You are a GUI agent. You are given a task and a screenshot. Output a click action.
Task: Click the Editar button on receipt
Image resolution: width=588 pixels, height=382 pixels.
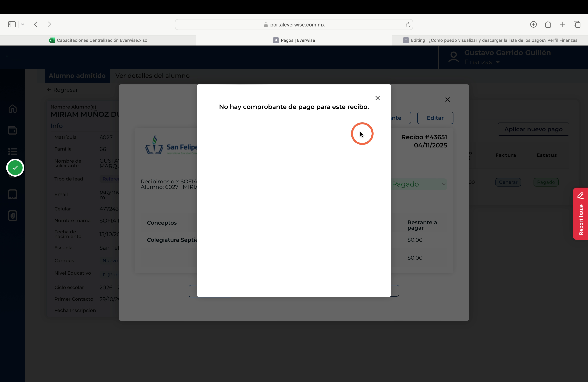(x=435, y=118)
